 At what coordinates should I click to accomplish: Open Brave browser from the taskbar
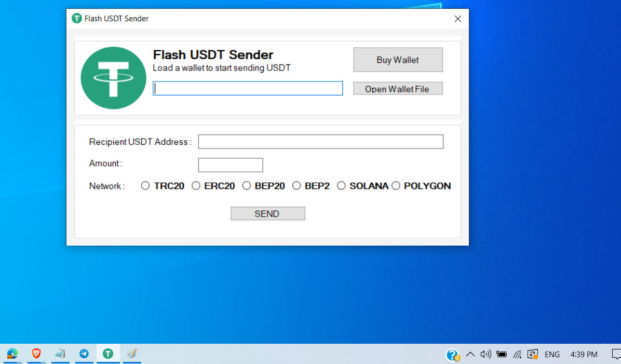pos(36,354)
